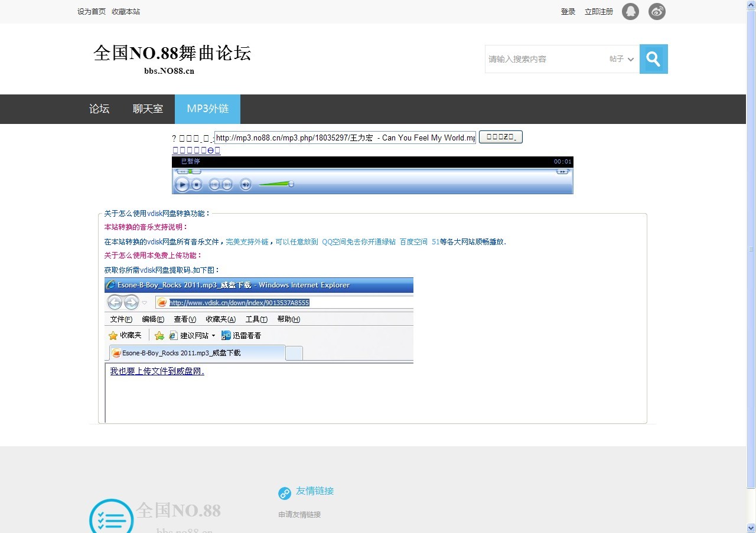The height and width of the screenshot is (533, 756).
Task: Click the 收藏本站 link
Action: [126, 12]
